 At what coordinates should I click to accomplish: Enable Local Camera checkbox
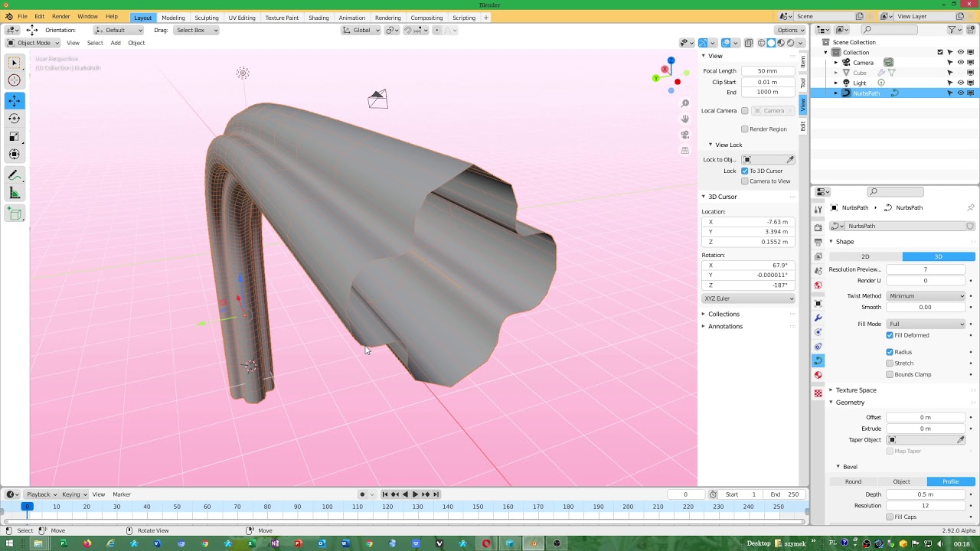744,111
